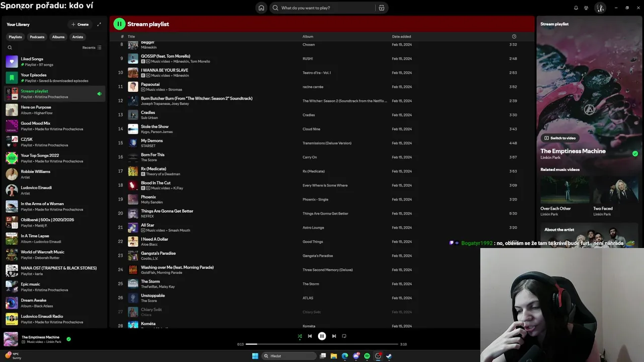644x362 pixels.
Task: Click Sub Urban artist link under Cradles
Action: tap(149, 118)
